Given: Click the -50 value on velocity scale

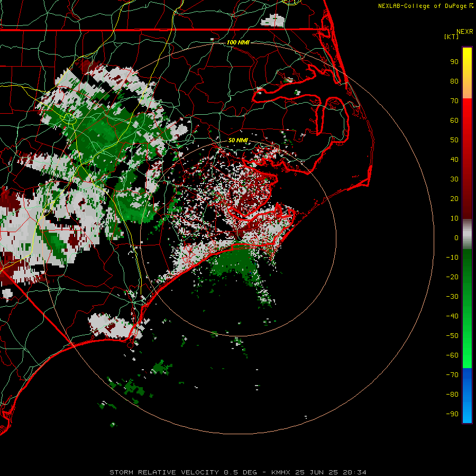Looking at the screenshot, I should [x=452, y=336].
